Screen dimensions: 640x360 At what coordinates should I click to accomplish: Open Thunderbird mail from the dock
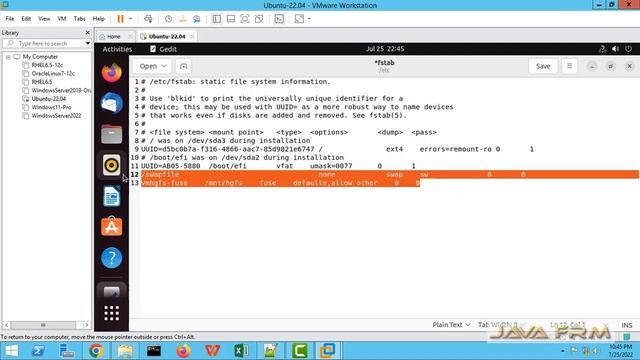[x=111, y=103]
